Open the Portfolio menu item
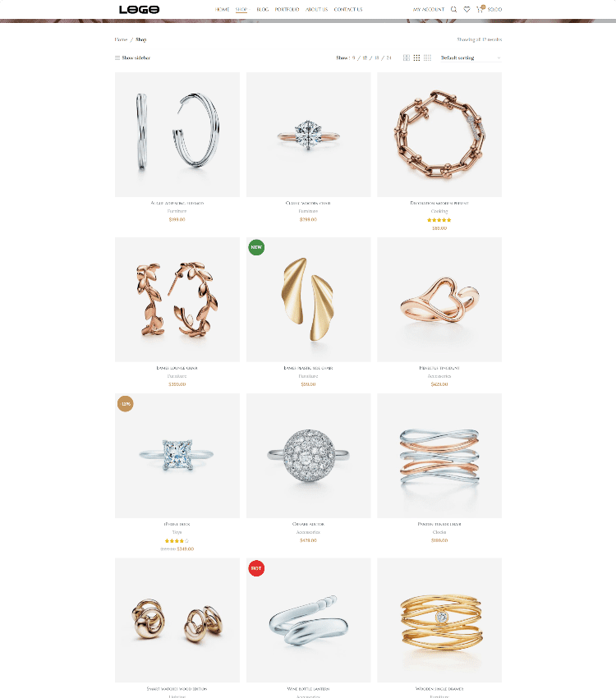 coord(287,9)
